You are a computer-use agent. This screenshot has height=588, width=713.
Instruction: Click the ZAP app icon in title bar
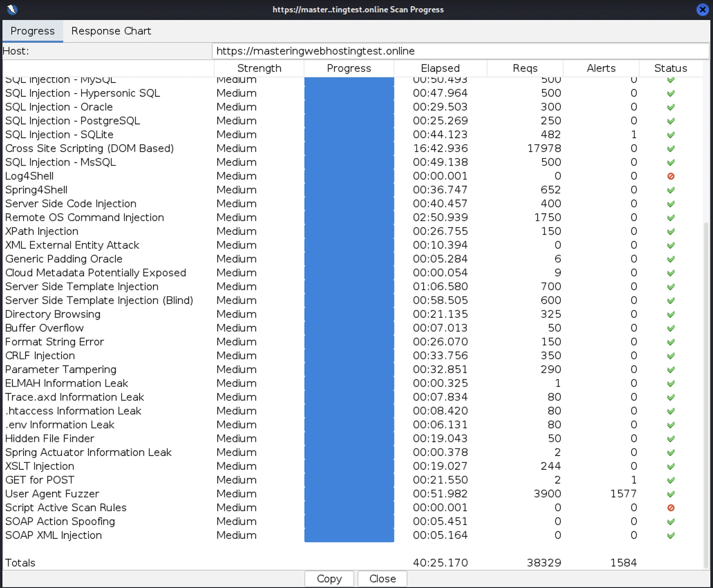coord(12,9)
